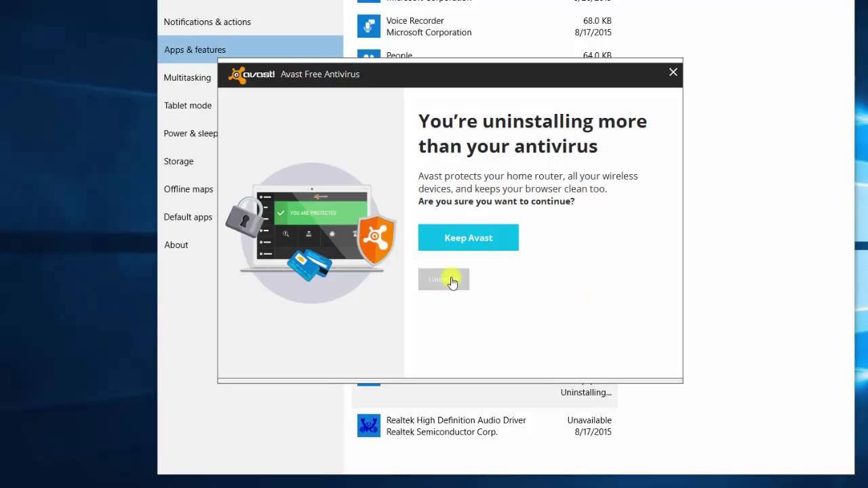This screenshot has height=488, width=868.
Task: Click Realtek 'Unavailable' size text
Action: pos(589,420)
